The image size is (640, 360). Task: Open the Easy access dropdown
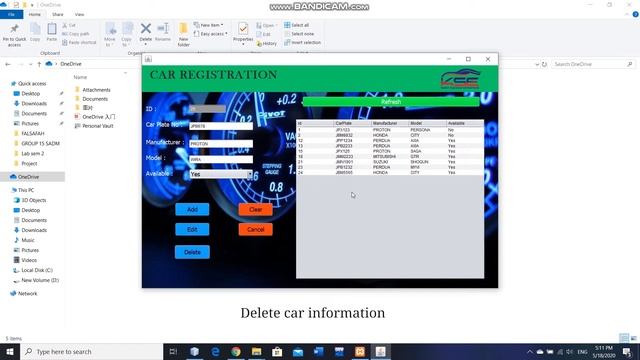pyautogui.click(x=211, y=34)
